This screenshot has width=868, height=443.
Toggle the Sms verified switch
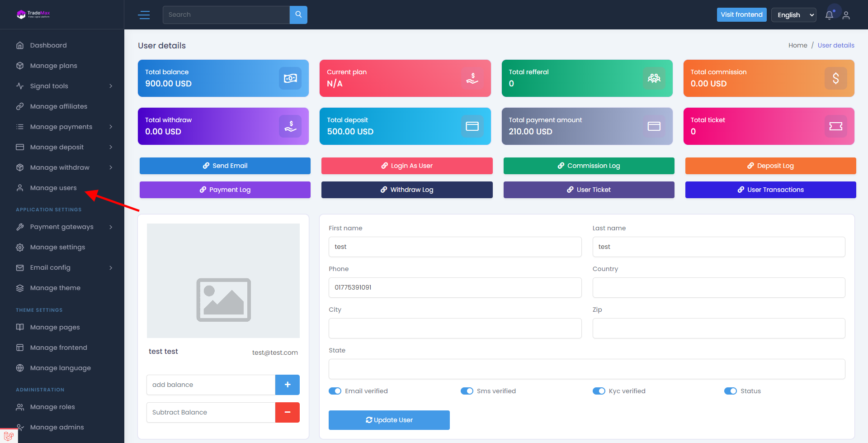pos(467,391)
